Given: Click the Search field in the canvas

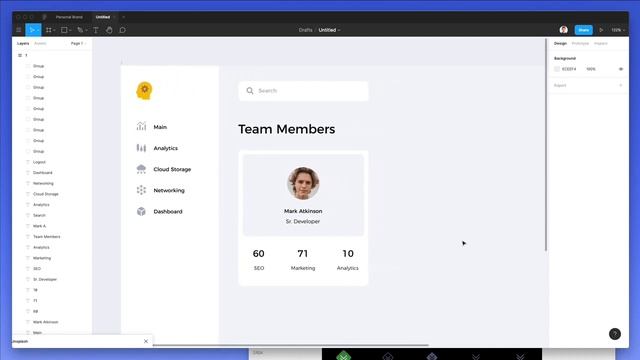Looking at the screenshot, I should pyautogui.click(x=303, y=91).
